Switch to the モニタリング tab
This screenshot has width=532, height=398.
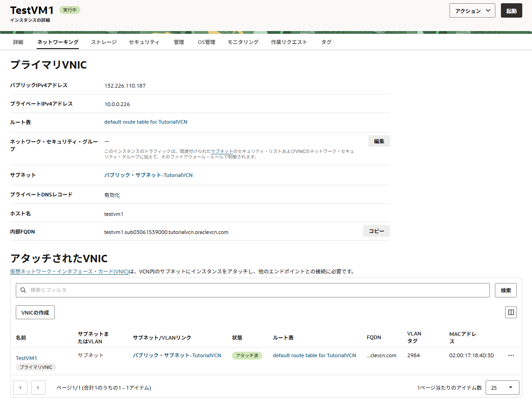(x=243, y=42)
